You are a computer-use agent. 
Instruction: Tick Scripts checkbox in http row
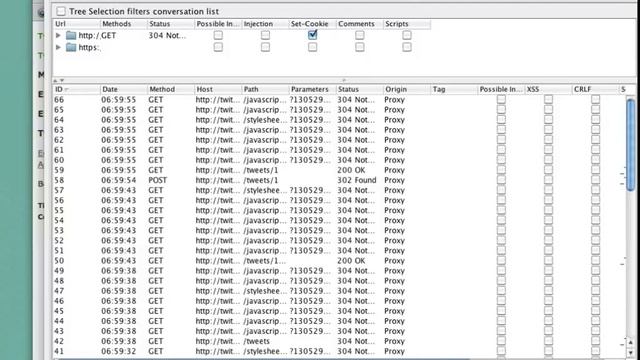click(x=407, y=35)
